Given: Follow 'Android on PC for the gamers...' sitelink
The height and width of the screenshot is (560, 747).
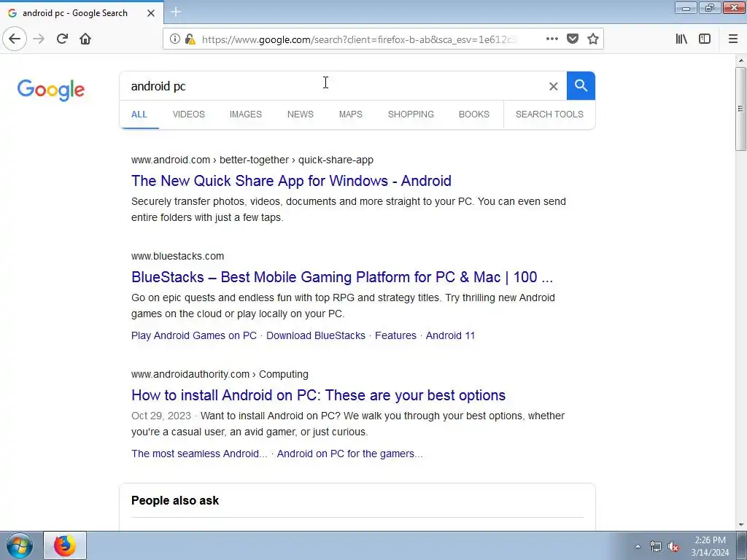Looking at the screenshot, I should click(349, 454).
